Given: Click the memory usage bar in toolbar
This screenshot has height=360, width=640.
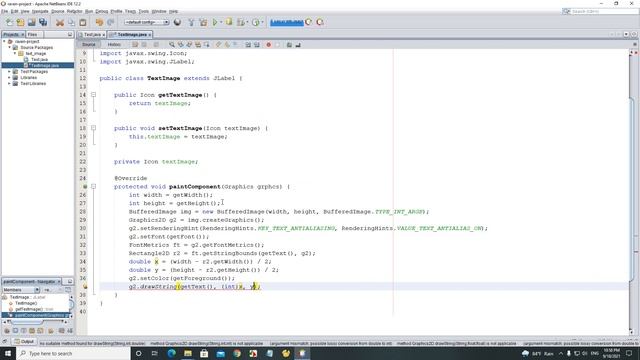Looking at the screenshot, I should (x=287, y=22).
